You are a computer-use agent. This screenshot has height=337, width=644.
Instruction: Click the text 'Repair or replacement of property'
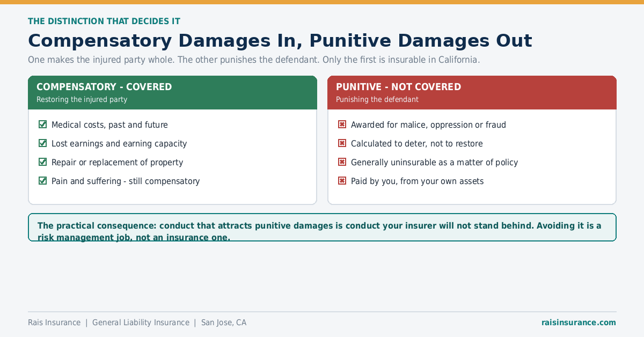[117, 163]
